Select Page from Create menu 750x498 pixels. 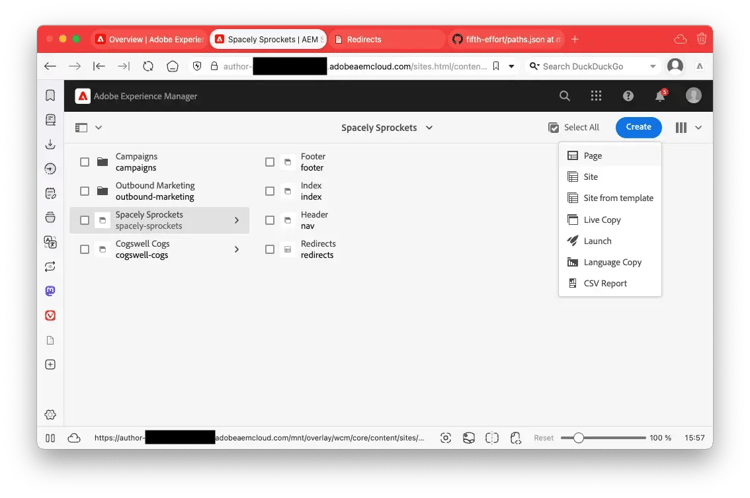pos(610,156)
